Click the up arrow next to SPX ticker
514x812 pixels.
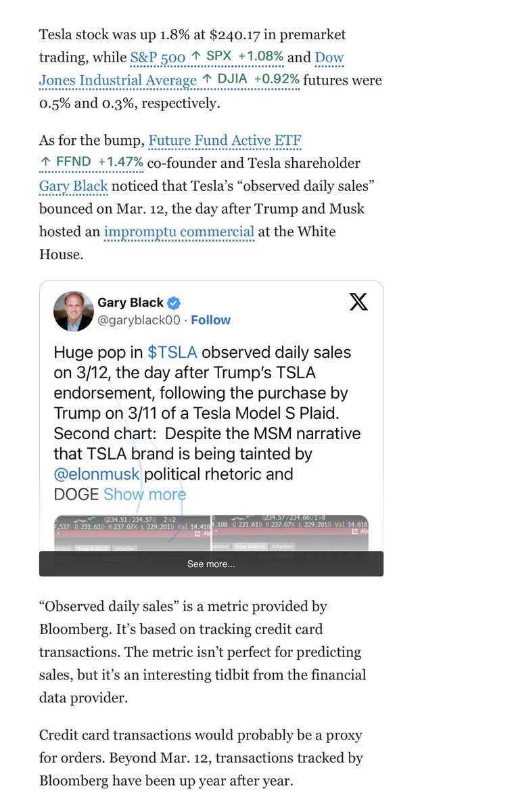[x=195, y=57]
